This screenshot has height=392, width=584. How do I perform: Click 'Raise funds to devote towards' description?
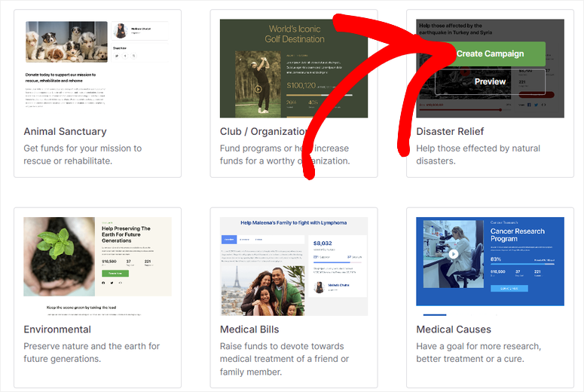[285, 359]
